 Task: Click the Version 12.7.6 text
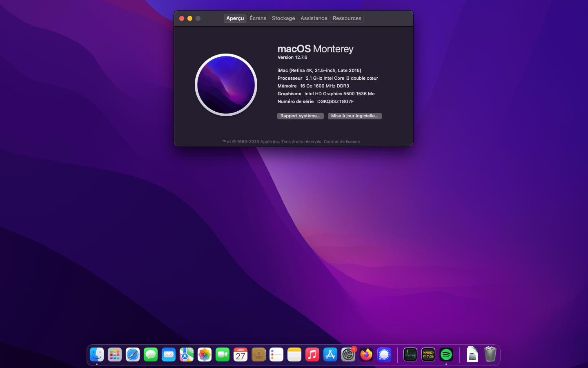point(292,58)
